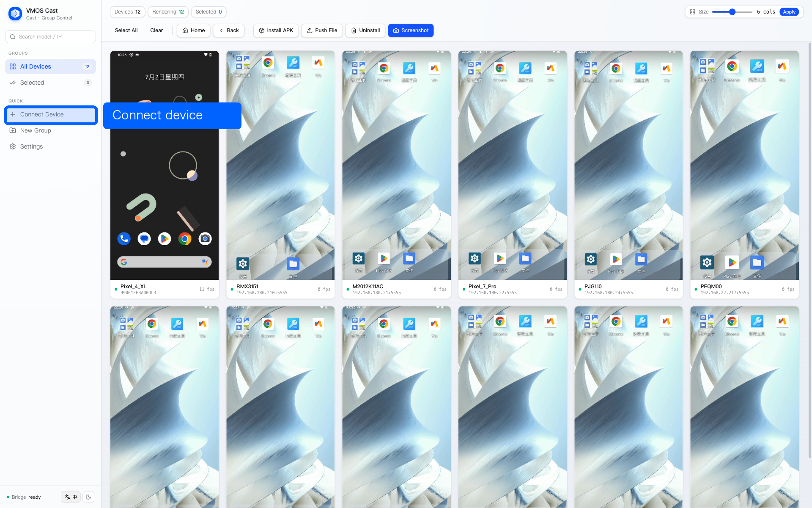Select the Pixel_4_XL device thumbnail

tap(165, 165)
